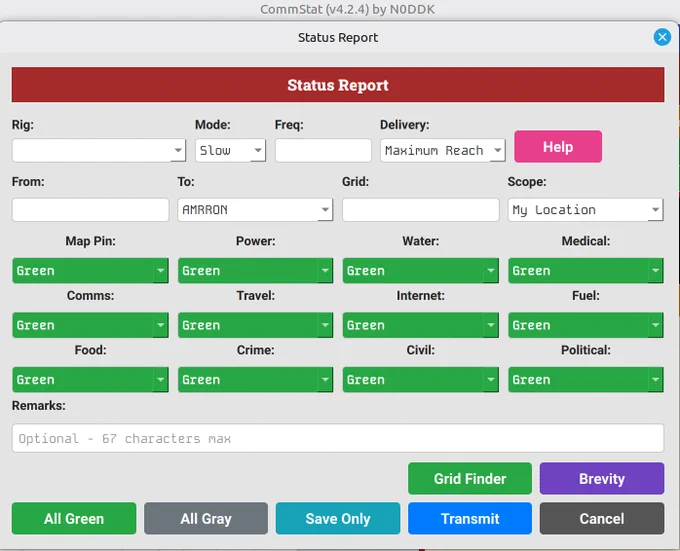Open the Water status dropdown

[x=421, y=271]
